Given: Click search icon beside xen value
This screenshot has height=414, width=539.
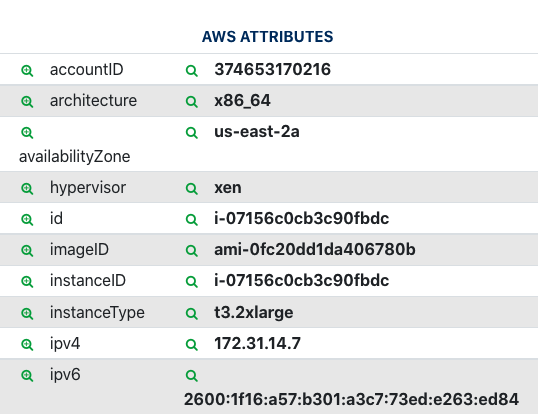Looking at the screenshot, I should [192, 188].
